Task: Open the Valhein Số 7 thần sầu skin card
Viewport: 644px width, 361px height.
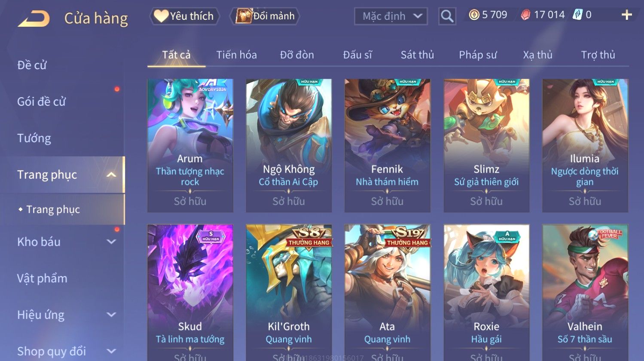Action: point(585,292)
